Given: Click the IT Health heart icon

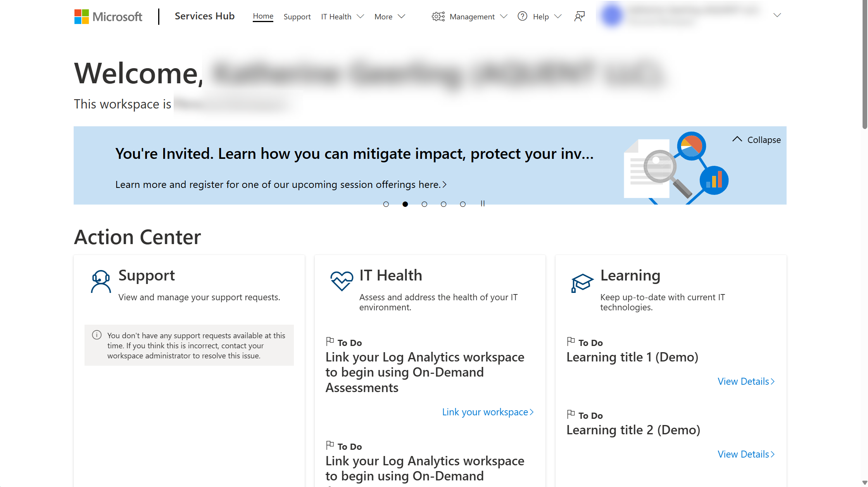Looking at the screenshot, I should (340, 281).
